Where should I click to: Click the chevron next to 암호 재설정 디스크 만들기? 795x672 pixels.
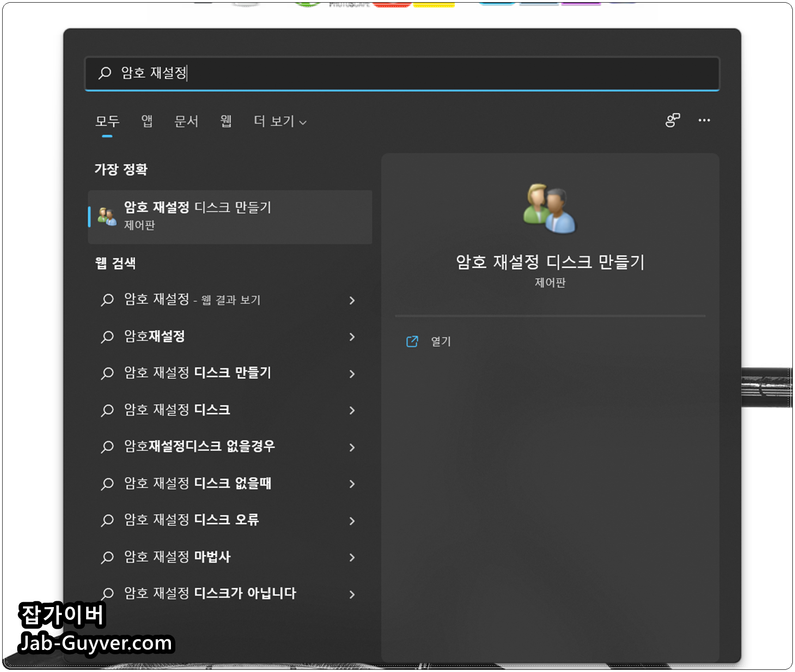pos(352,373)
